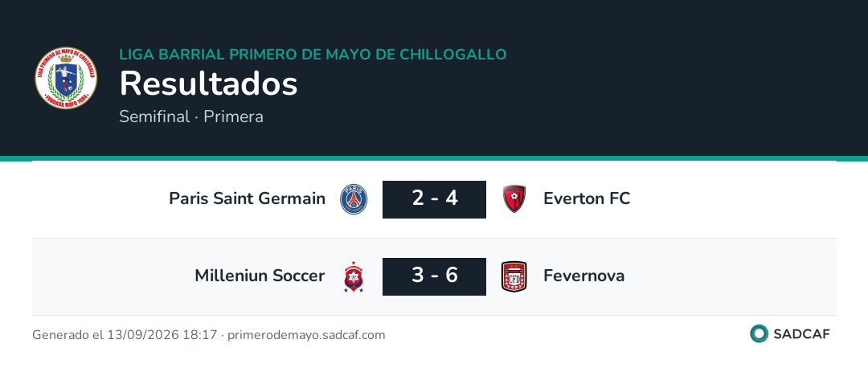Select the Paris Saint Germain club badge
Screen dimensions: 868x376
tap(354, 199)
